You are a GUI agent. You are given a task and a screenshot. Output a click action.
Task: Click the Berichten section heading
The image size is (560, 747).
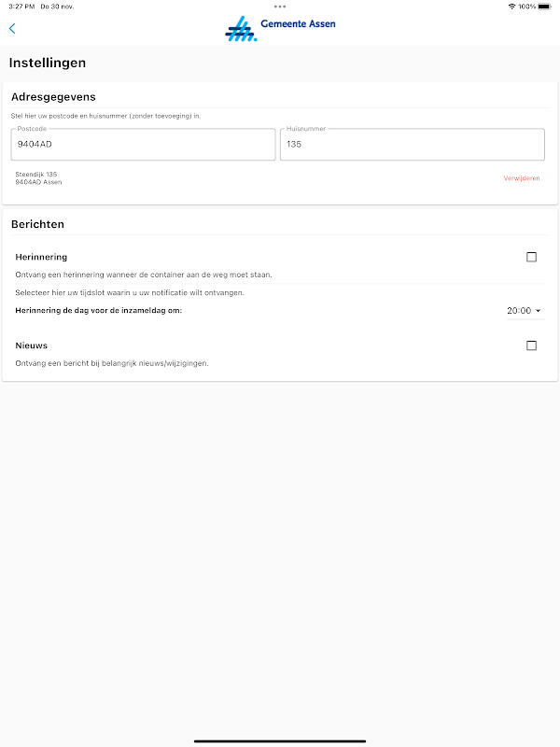click(x=37, y=224)
